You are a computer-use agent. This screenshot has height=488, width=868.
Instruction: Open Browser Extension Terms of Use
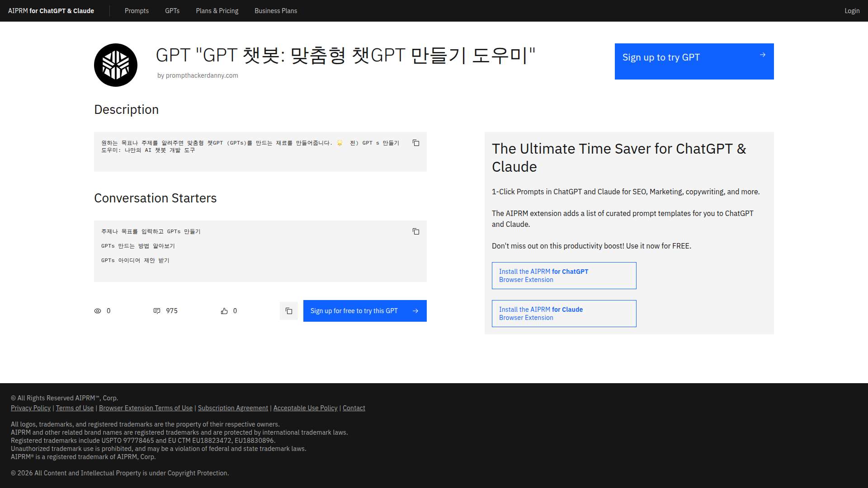pos(146,408)
